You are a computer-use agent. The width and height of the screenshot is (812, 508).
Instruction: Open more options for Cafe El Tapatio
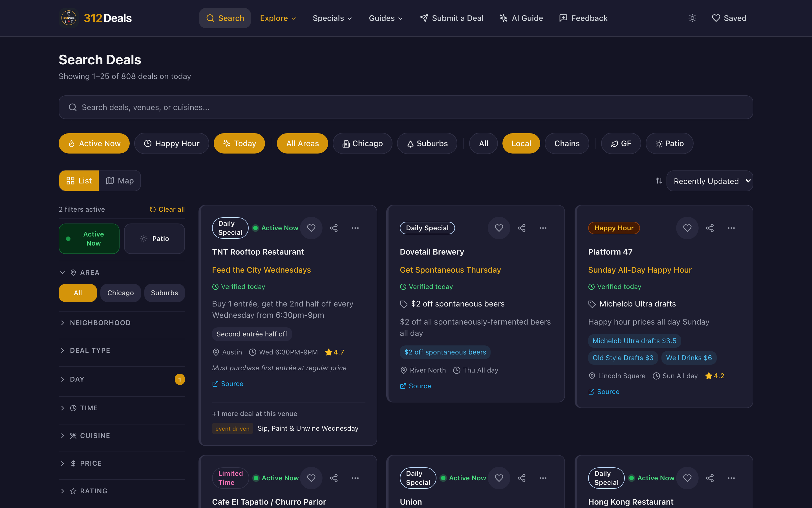(355, 478)
